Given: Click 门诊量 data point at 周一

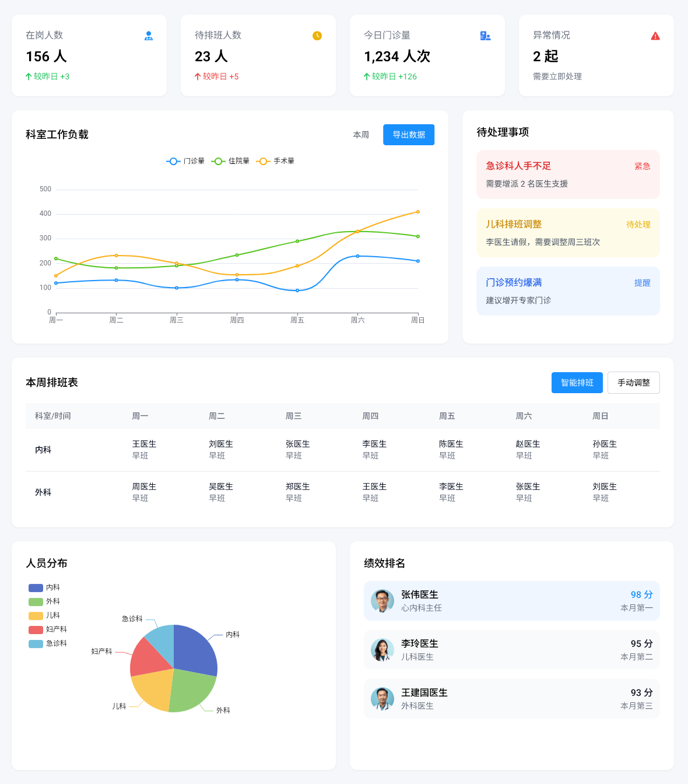Looking at the screenshot, I should [x=56, y=283].
